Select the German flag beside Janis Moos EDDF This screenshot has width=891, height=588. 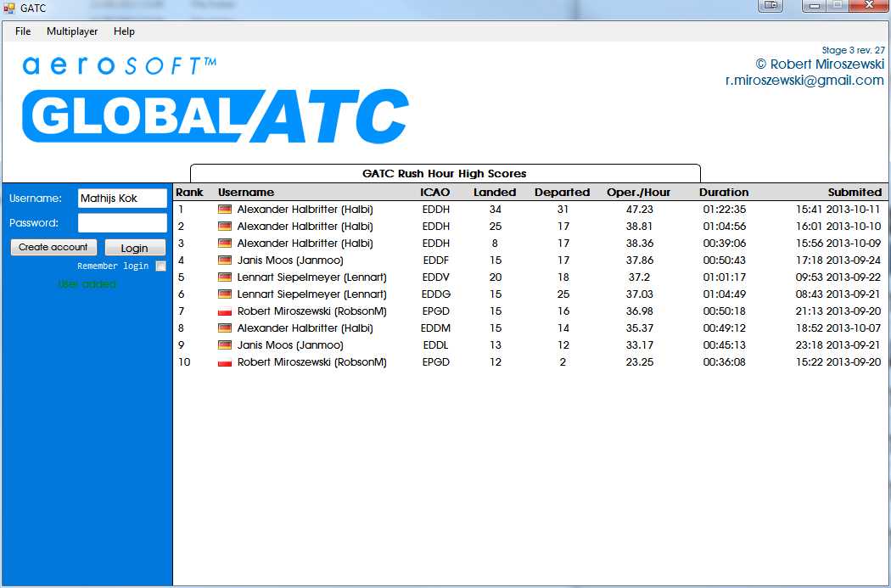coord(223,260)
